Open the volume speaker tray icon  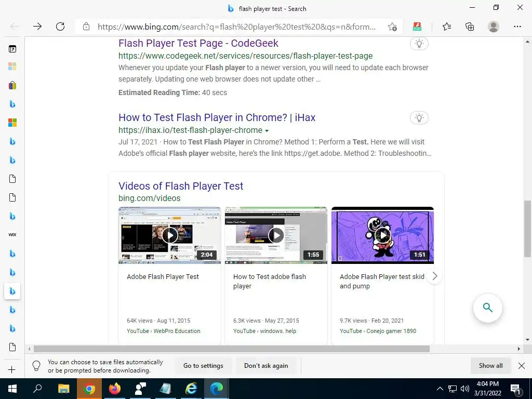[x=465, y=389]
